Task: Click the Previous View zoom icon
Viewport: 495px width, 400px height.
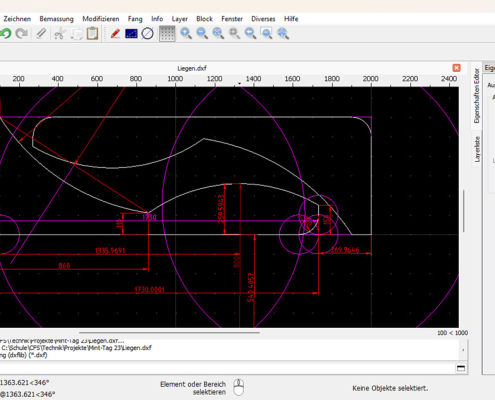Action: tap(250, 34)
